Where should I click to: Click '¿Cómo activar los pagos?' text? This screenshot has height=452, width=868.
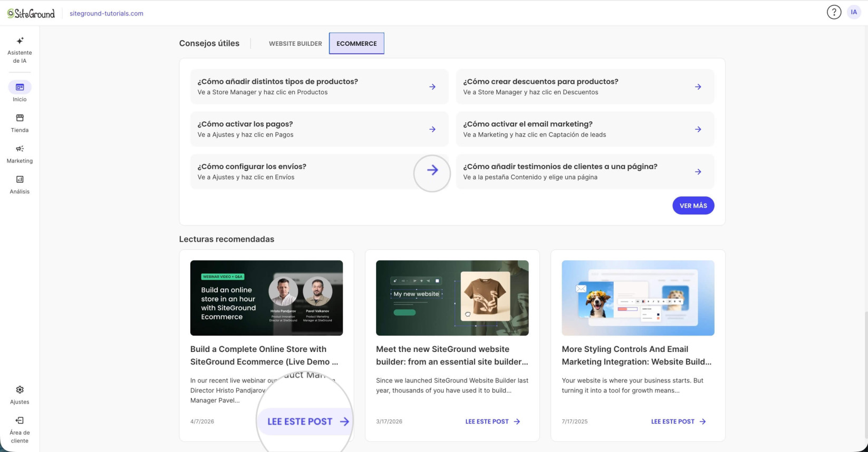[245, 124]
